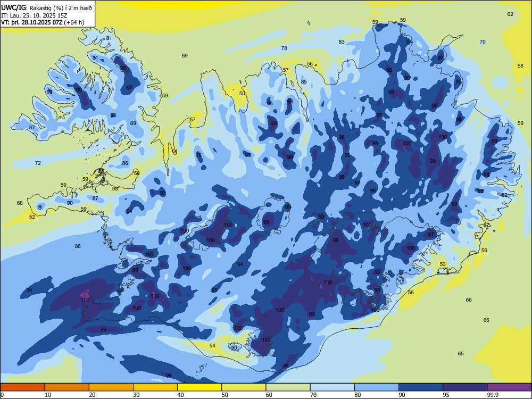Click the legend tick label '40'
Viewport: 532px width, 399px height.
(180, 395)
